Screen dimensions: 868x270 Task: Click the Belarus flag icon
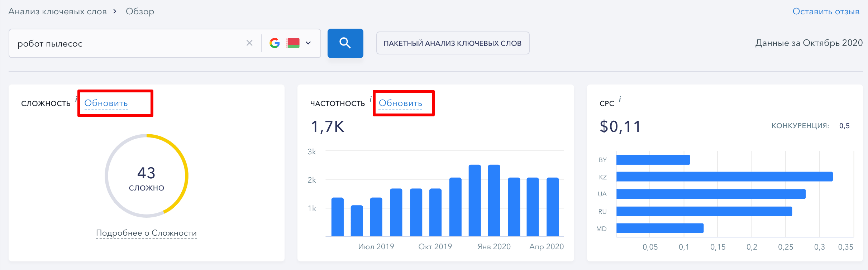tap(293, 43)
